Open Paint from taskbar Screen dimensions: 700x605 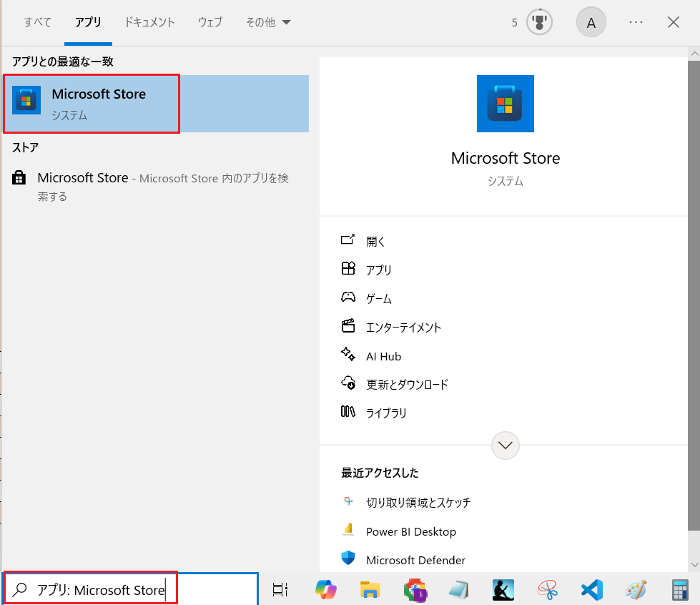(x=636, y=590)
